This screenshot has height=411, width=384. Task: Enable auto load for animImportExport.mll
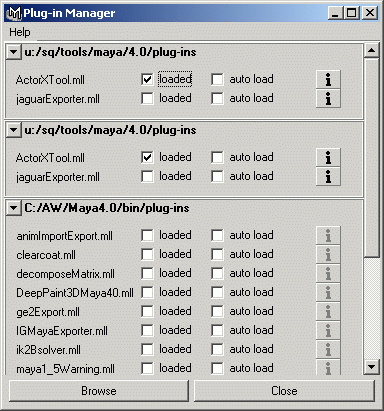217,235
